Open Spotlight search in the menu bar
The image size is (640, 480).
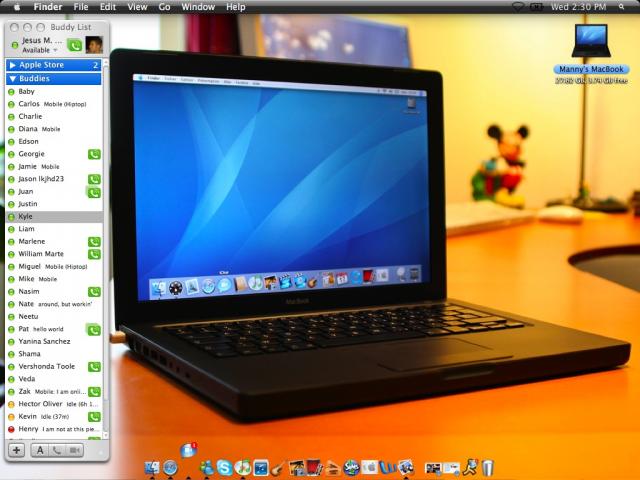tap(621, 7)
